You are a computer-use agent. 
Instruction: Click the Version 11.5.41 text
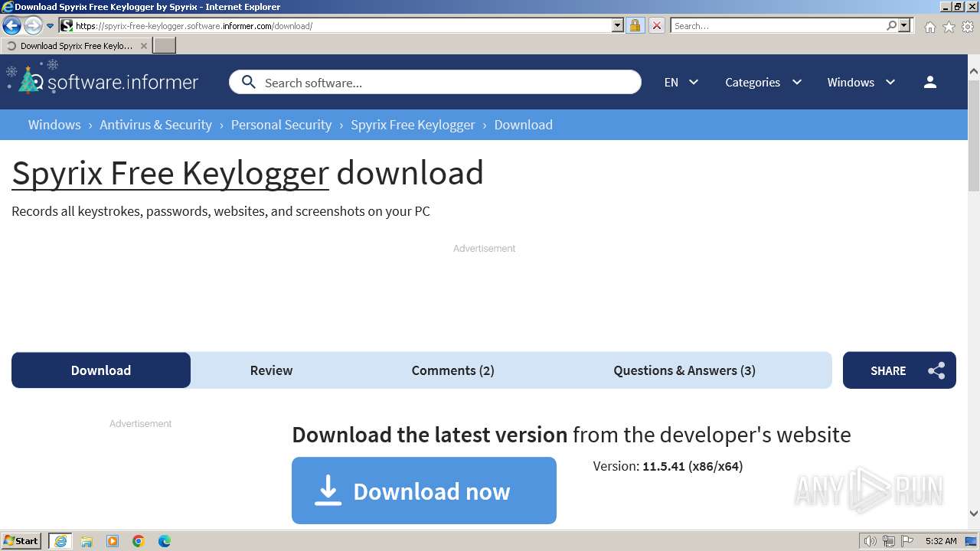point(668,466)
